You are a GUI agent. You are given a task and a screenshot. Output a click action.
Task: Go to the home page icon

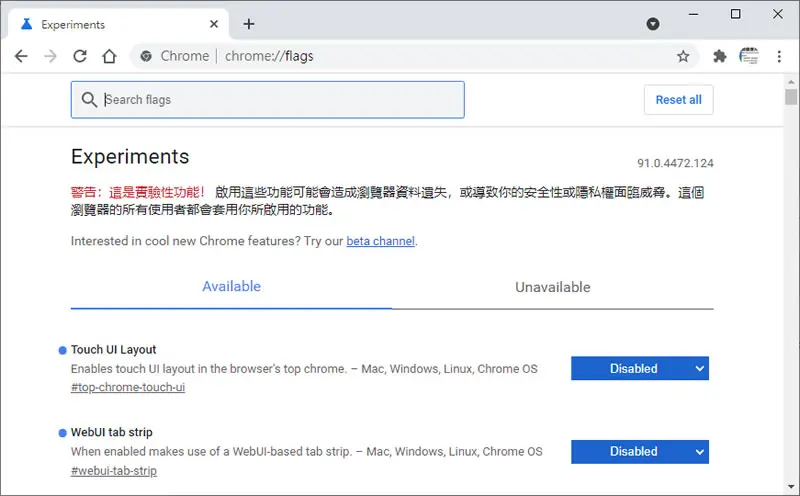[109, 56]
